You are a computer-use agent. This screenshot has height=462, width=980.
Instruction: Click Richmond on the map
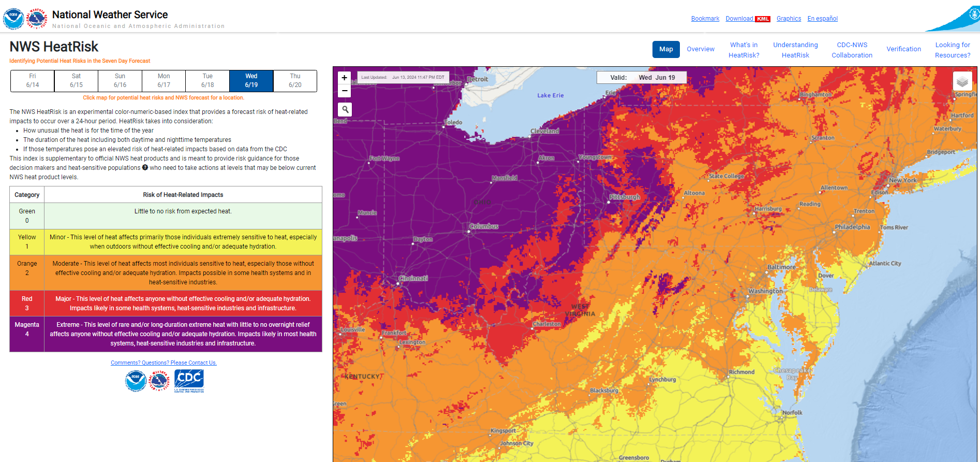(x=741, y=372)
